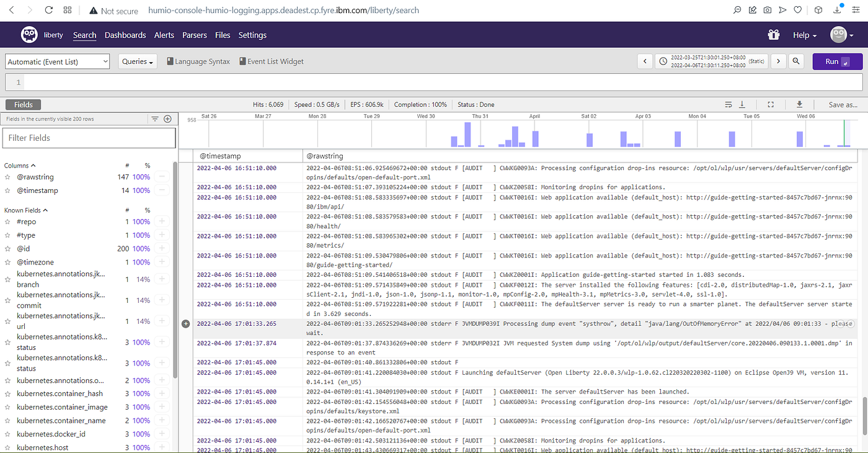Open the Alerts tab
This screenshot has width=868, height=453.
pos(164,35)
